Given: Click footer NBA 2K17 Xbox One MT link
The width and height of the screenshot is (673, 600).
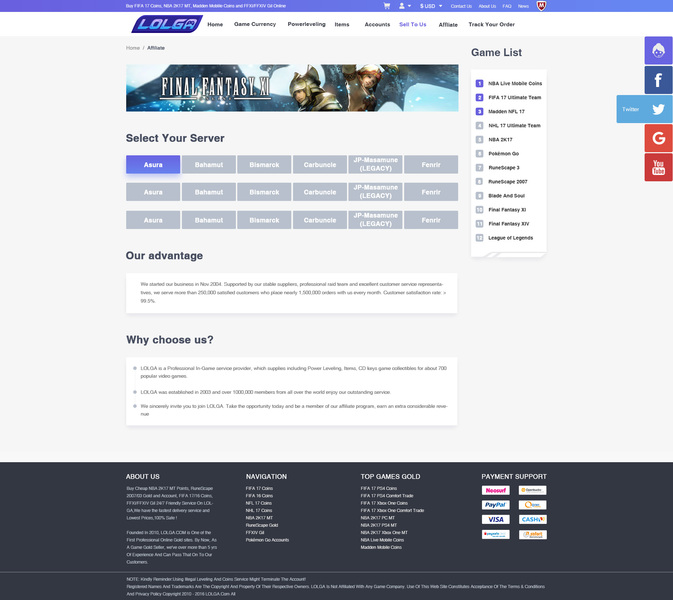Looking at the screenshot, I should pos(384,533).
